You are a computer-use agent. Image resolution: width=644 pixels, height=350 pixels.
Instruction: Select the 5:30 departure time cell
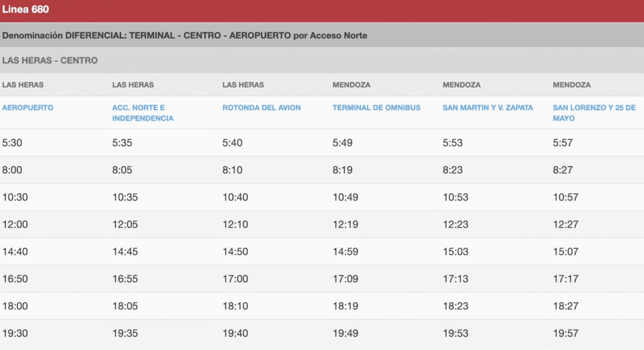point(12,143)
